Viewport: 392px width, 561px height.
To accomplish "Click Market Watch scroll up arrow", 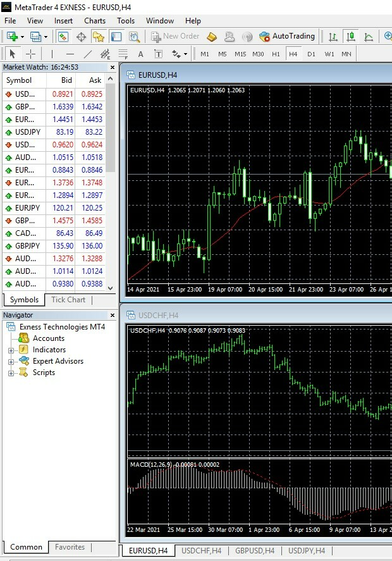I will tap(111, 78).
